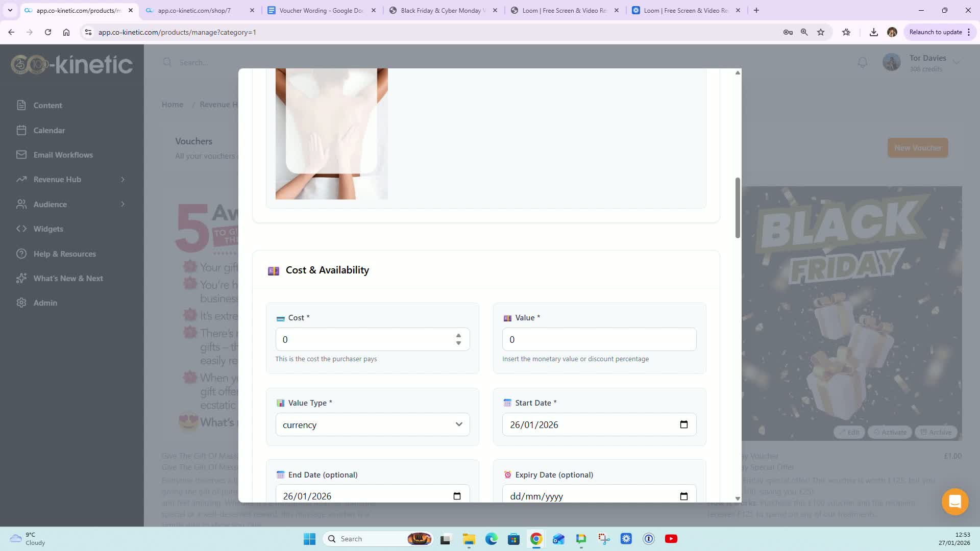Viewport: 980px width, 551px height.
Task: Switch to the Black Friday & Cyber Monday tab
Action: [443, 10]
